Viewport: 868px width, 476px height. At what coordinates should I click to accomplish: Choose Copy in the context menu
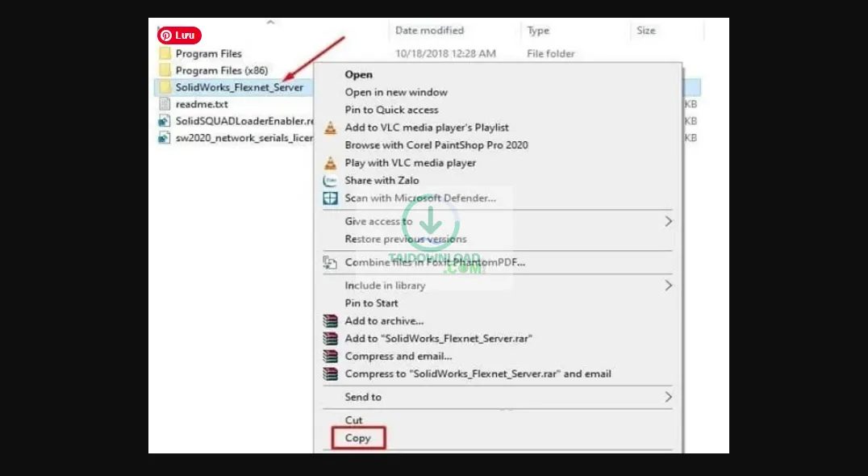(357, 438)
